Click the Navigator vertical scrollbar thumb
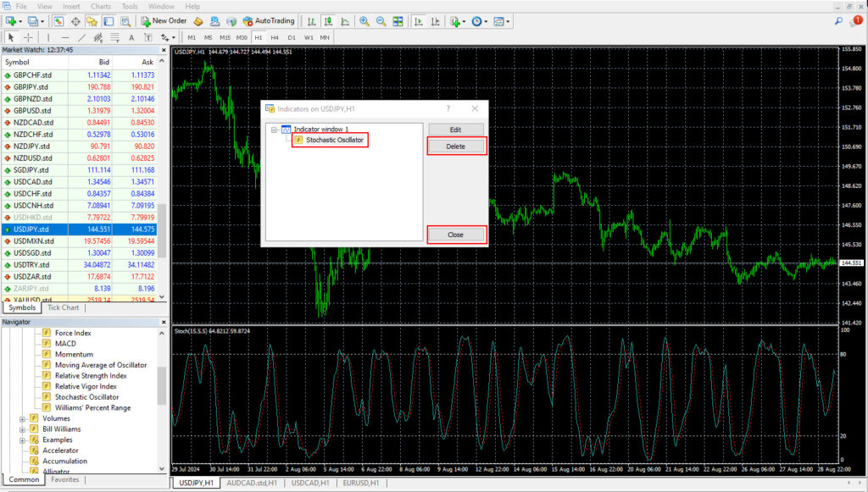The image size is (868, 492). 162,385
